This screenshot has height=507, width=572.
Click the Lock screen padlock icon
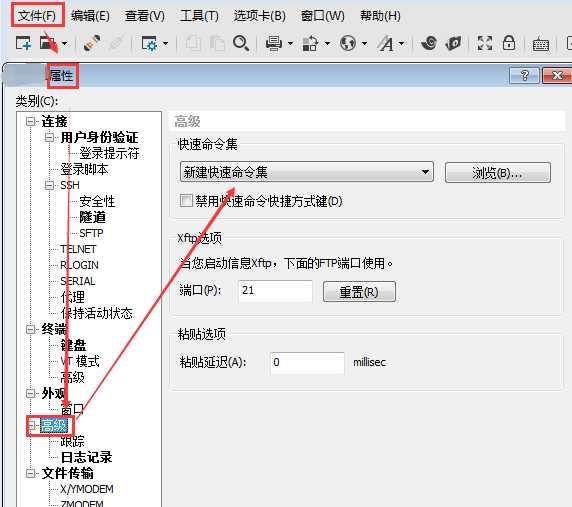[x=509, y=43]
